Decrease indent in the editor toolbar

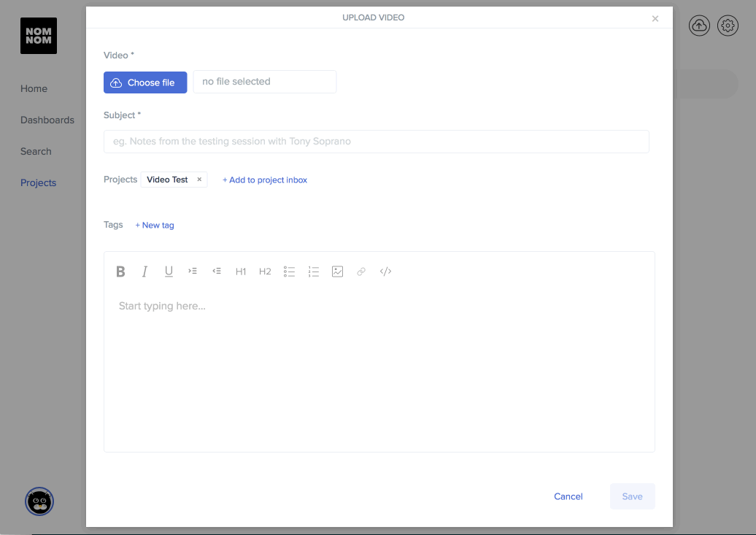[x=217, y=271]
